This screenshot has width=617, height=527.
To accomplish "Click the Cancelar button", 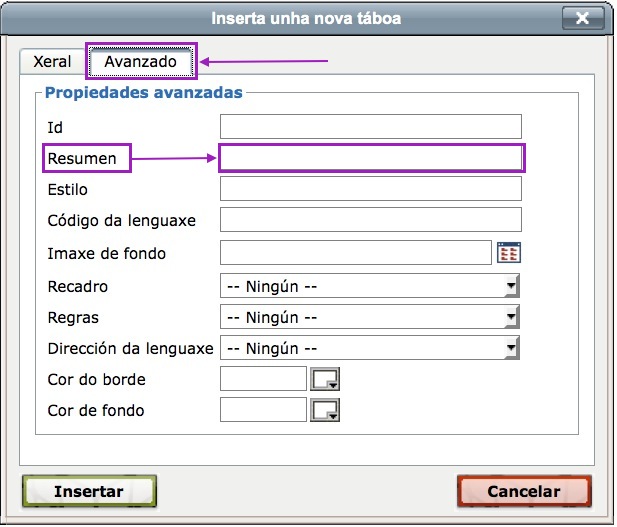I will tap(526, 493).
